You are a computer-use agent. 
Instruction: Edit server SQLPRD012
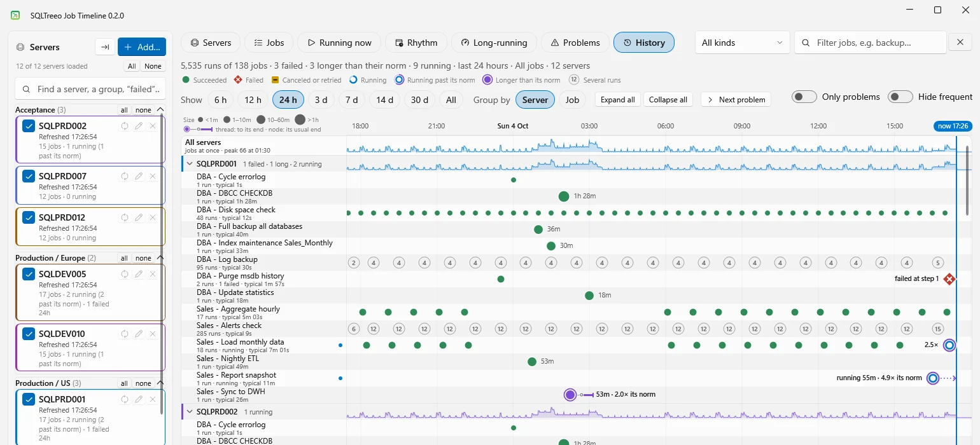pyautogui.click(x=139, y=217)
